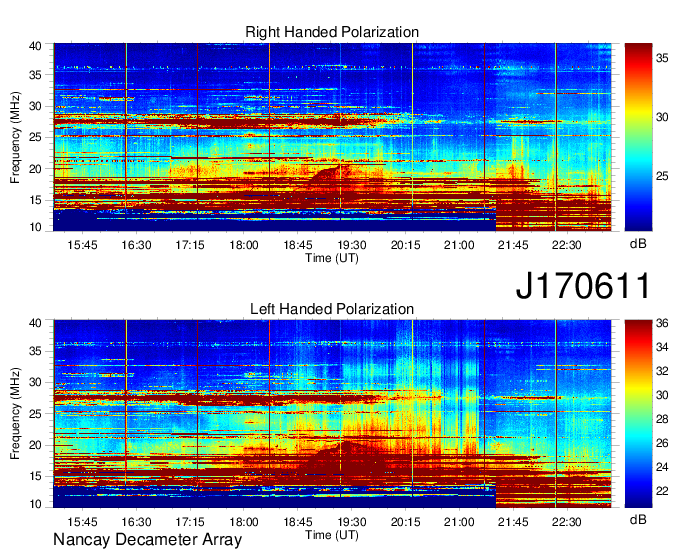Click the 25 MHz tick on top plot
This screenshot has height=552, width=680.
pyautogui.click(x=35, y=137)
